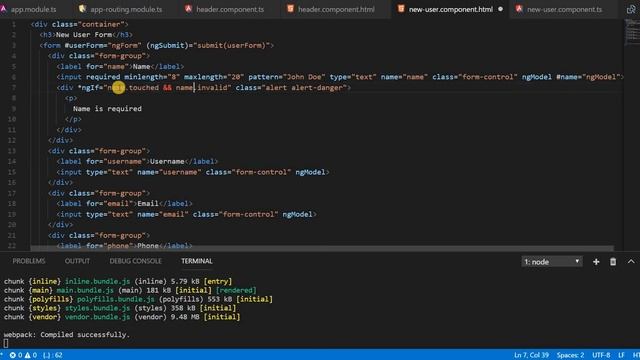640x360 pixels.
Task: Click the editor minimap at the right edge
Action: 632,32
